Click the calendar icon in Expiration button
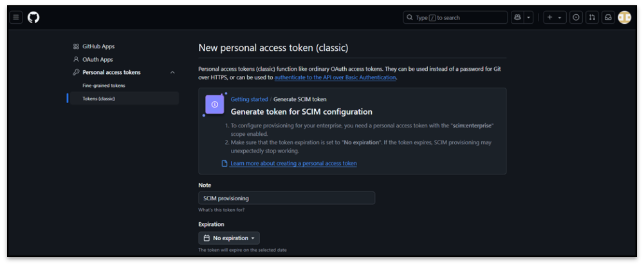The height and width of the screenshot is (266, 644). pos(207,238)
